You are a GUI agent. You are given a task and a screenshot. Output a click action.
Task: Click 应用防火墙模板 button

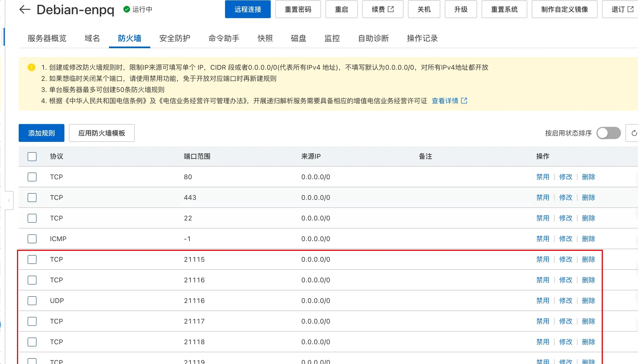click(x=102, y=133)
